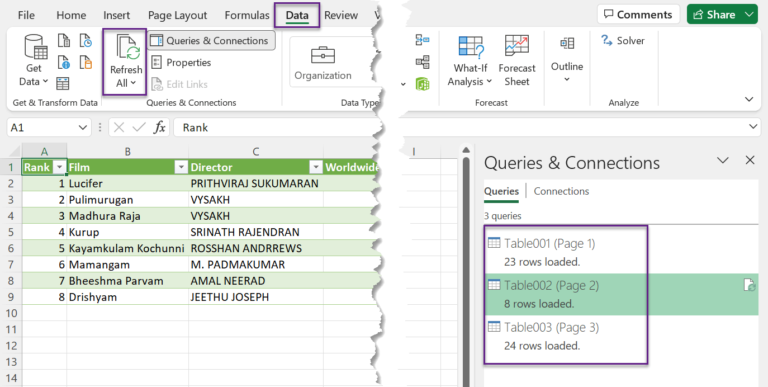The height and width of the screenshot is (387, 768).
Task: Refresh the Table002 query icon
Action: click(x=749, y=285)
